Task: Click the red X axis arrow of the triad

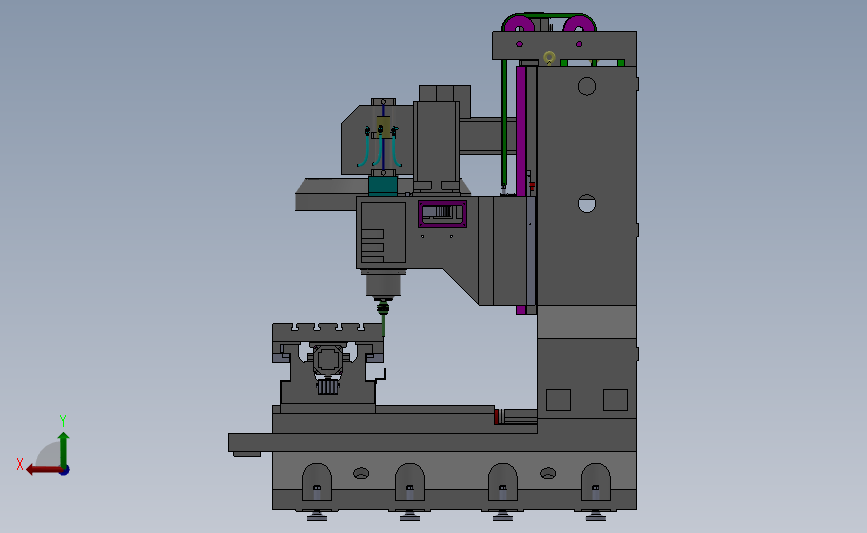Action: click(43, 470)
